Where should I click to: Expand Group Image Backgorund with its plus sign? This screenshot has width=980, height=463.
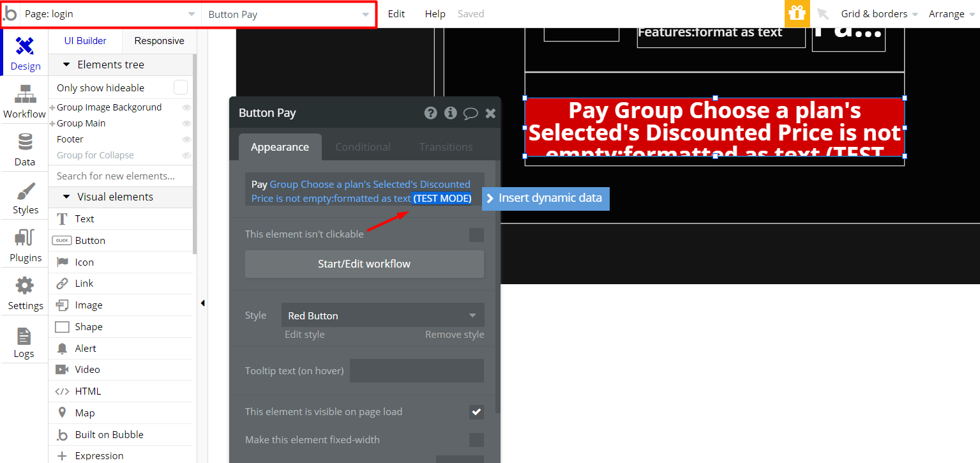click(x=52, y=107)
